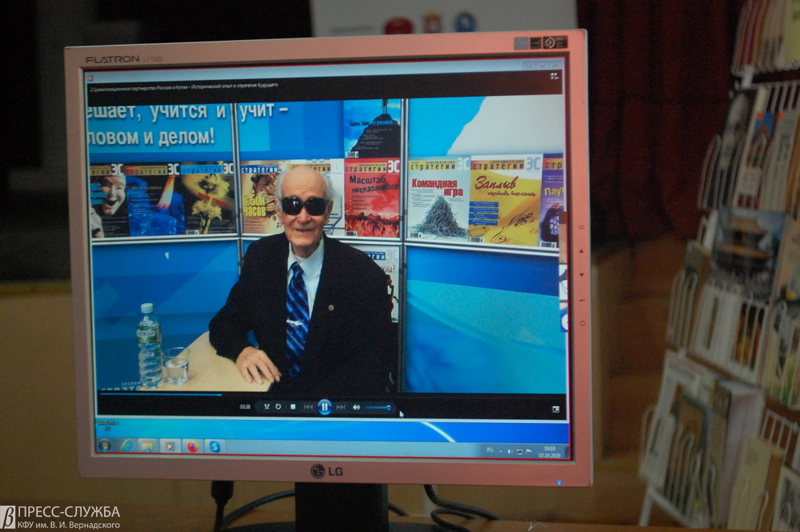800x532 pixels.
Task: Skip to the next track
Action: point(341,407)
